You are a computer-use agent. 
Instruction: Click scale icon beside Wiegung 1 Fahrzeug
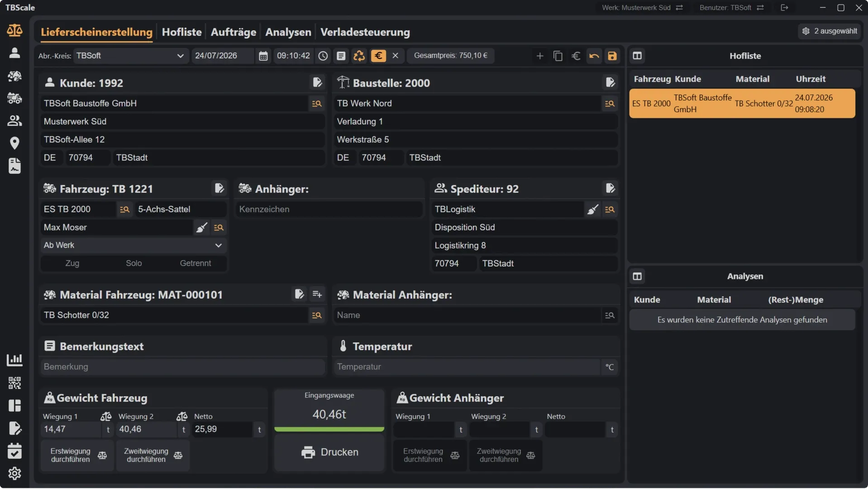pyautogui.click(x=106, y=417)
